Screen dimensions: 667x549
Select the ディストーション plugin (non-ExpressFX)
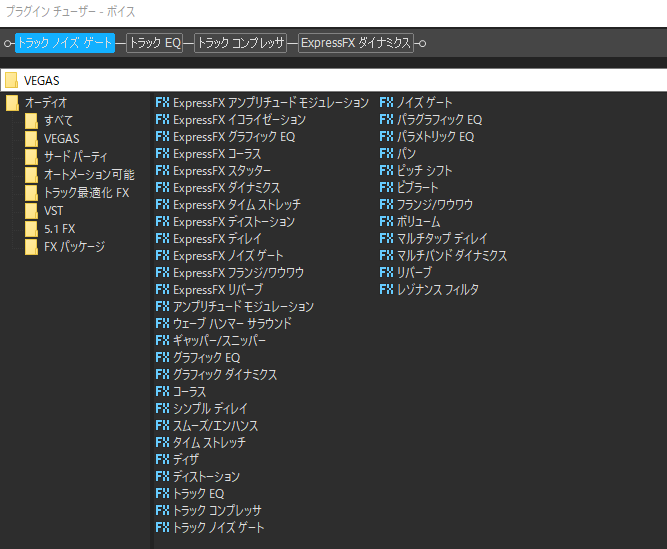click(198, 477)
